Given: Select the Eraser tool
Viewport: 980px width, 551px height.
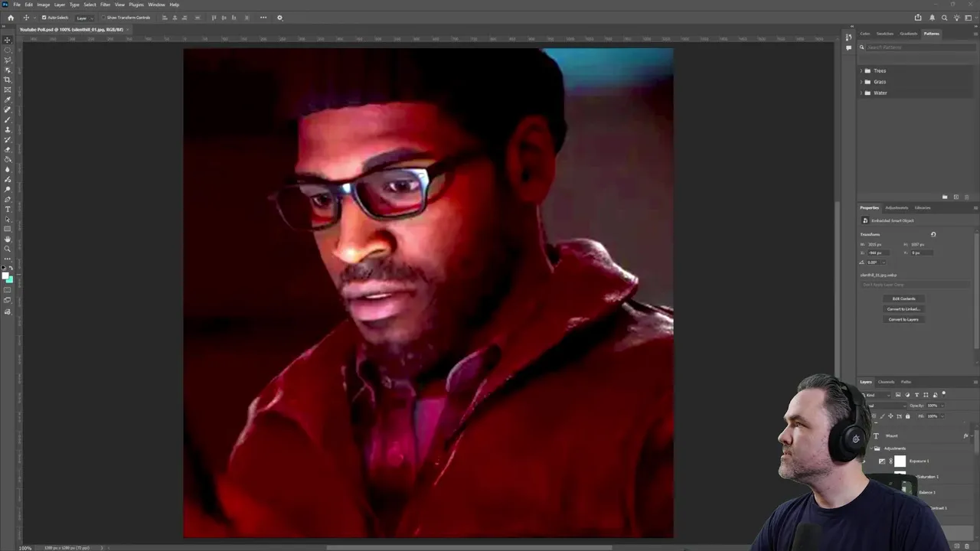Looking at the screenshot, I should click(8, 149).
